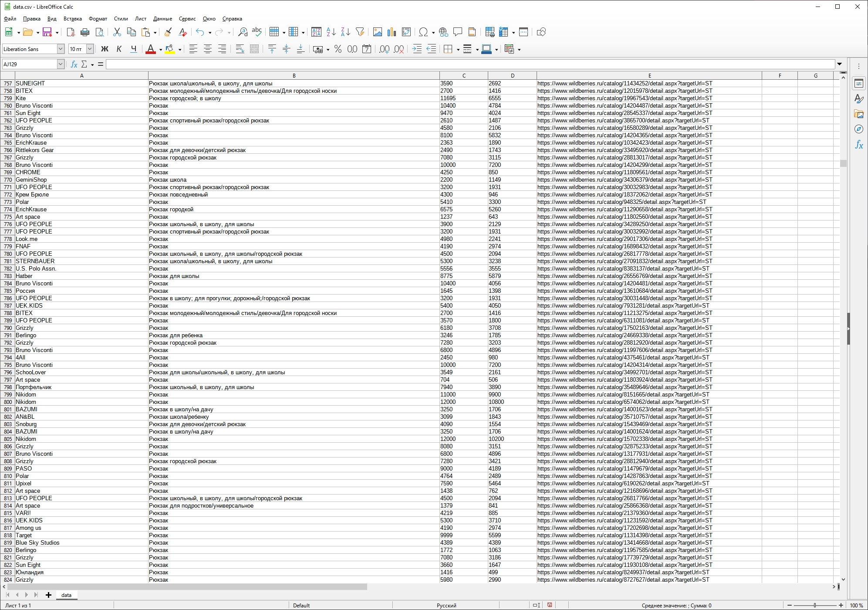Expand the Name Box dropdown arrow
Image resolution: width=868 pixels, height=610 pixels.
pyautogui.click(x=61, y=64)
